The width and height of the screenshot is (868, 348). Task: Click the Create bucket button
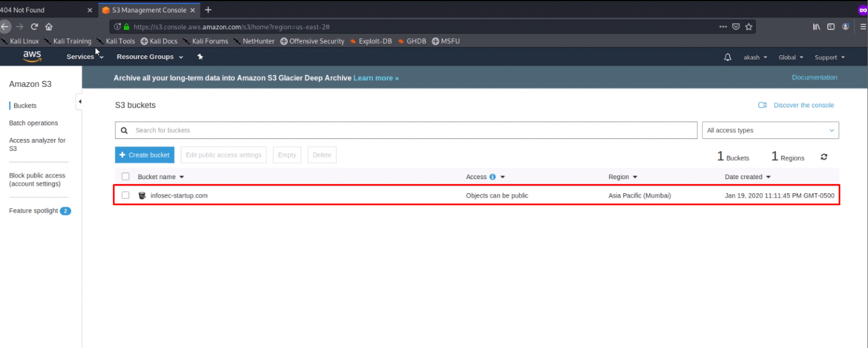(x=144, y=154)
